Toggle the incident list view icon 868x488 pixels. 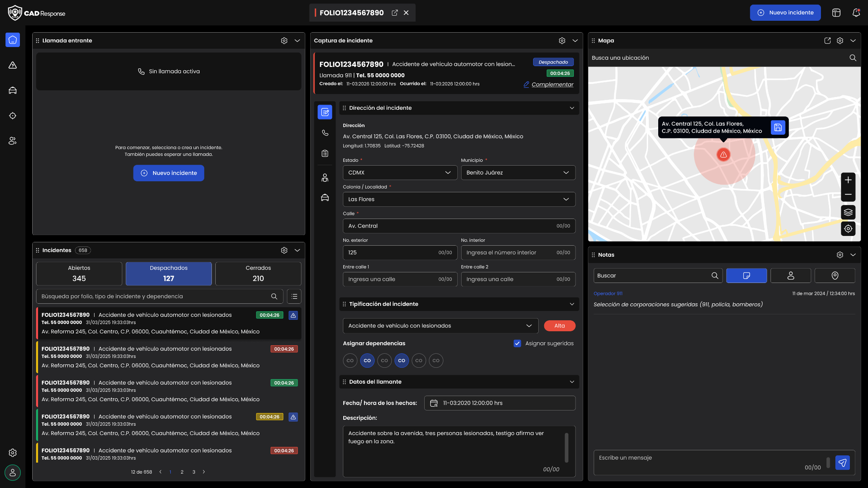click(x=294, y=297)
